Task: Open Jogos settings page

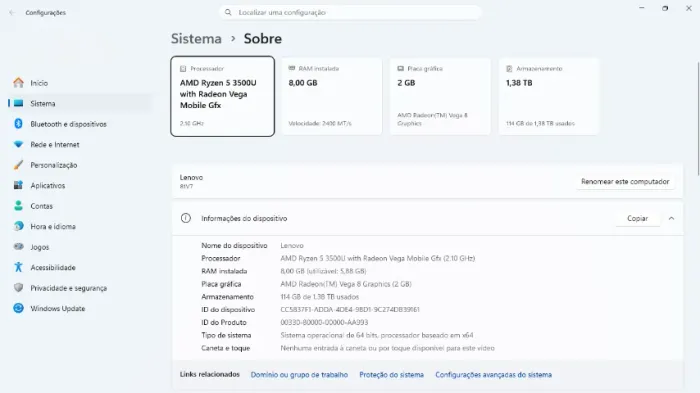Action: coord(80,247)
